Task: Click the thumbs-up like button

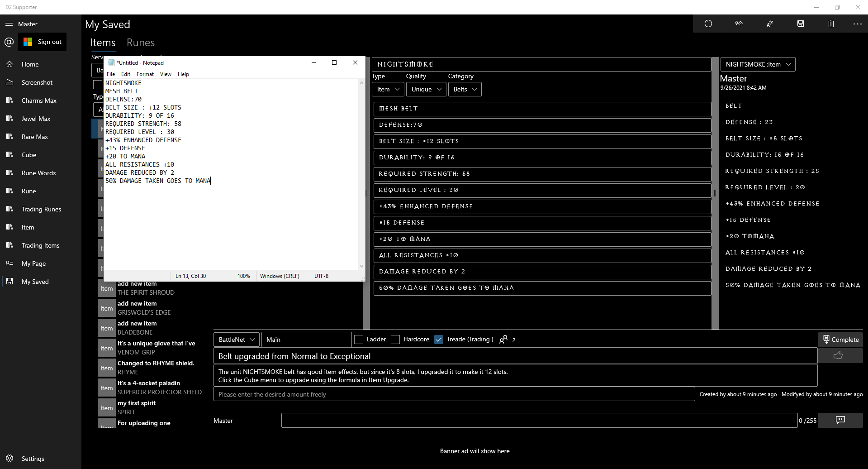Action: click(x=840, y=355)
